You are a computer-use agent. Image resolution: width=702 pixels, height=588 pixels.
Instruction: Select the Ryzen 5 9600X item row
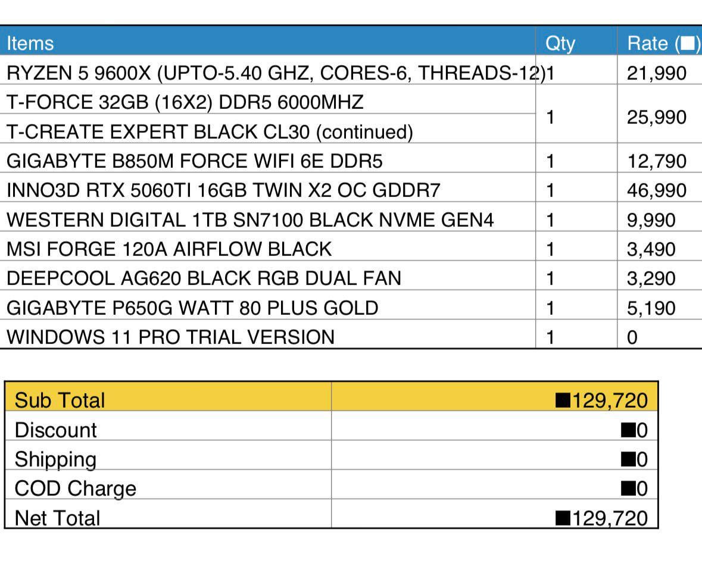pyautogui.click(x=275, y=73)
